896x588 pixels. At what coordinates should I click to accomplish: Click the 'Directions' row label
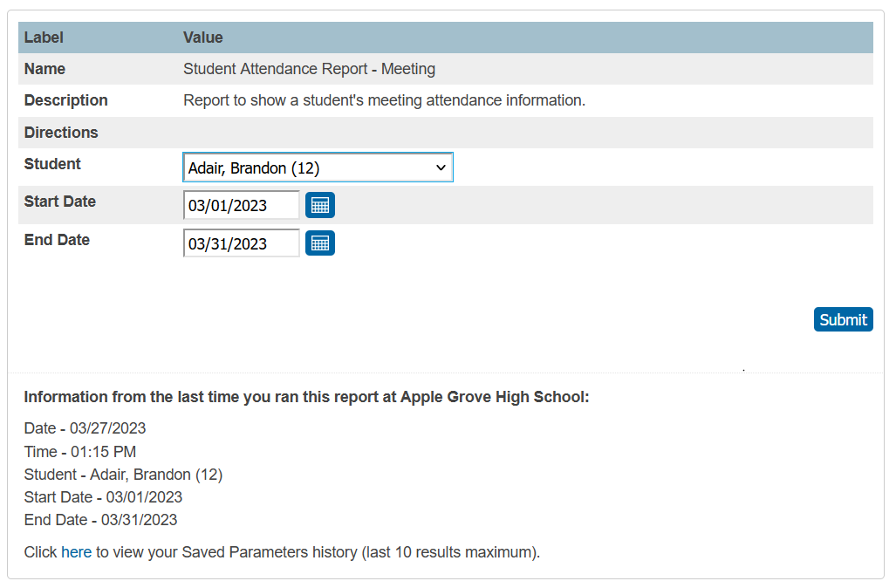click(61, 133)
